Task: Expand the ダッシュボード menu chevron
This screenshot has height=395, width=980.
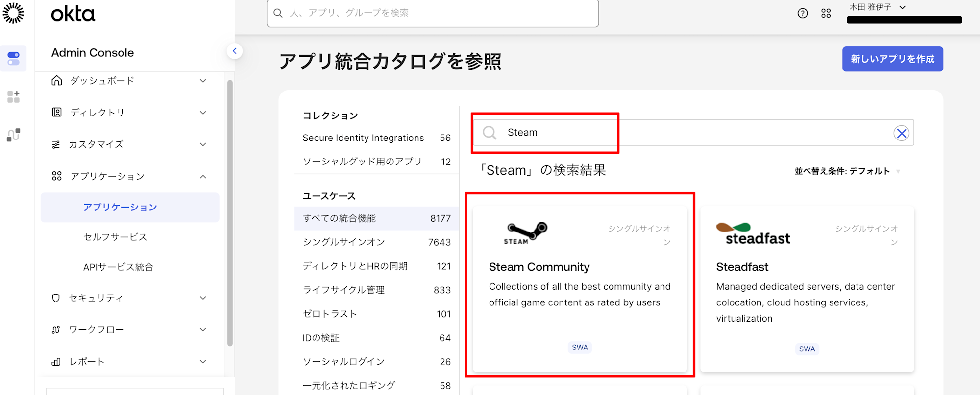Action: pyautogui.click(x=203, y=81)
